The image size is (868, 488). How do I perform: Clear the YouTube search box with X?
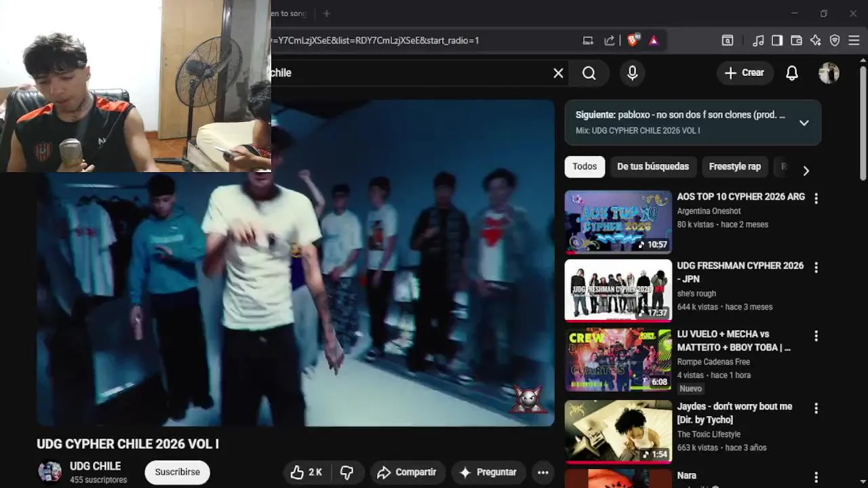(x=558, y=73)
